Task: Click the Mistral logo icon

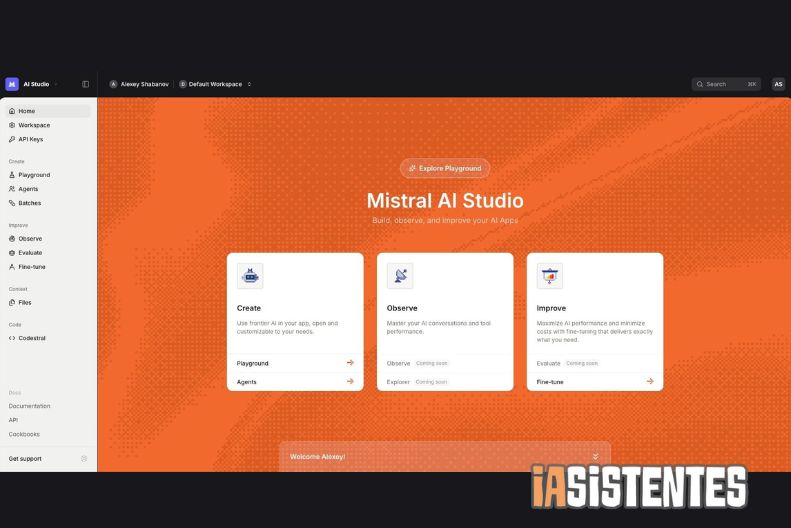Action: pos(12,84)
